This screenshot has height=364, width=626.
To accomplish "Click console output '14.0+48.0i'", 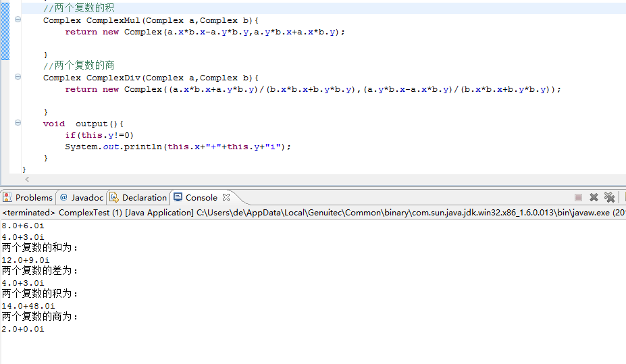I will click(28, 306).
